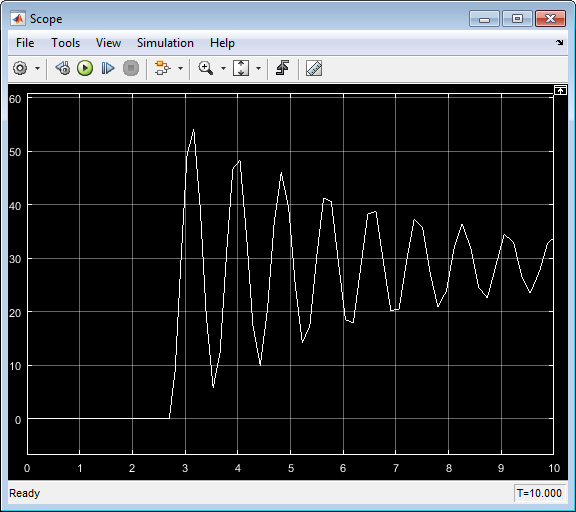Expand the axes scaling dropdown arrow
The height and width of the screenshot is (512, 576).
tap(258, 68)
